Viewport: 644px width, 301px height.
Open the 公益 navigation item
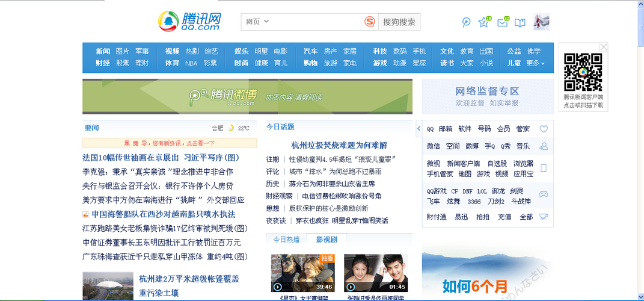(x=514, y=51)
